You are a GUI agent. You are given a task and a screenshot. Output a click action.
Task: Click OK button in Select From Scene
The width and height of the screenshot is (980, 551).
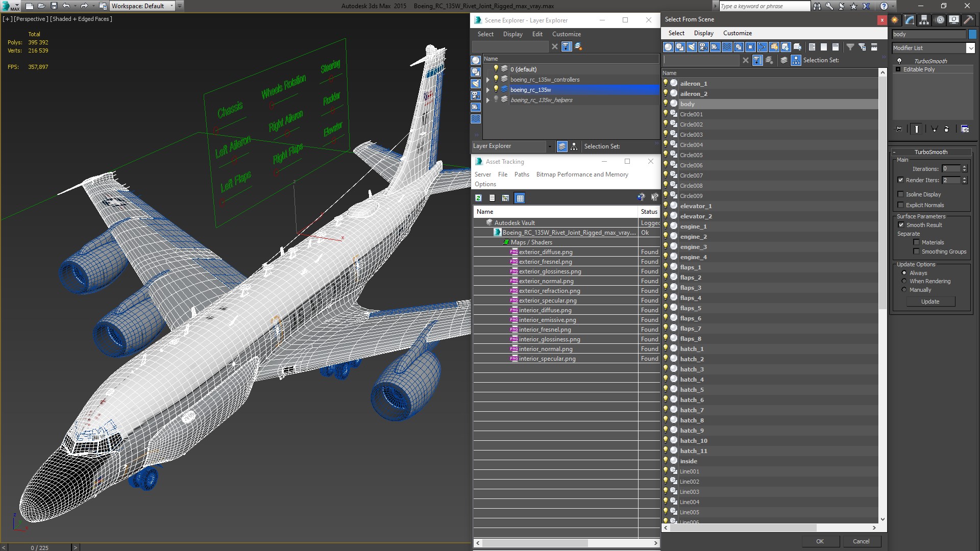tap(820, 541)
